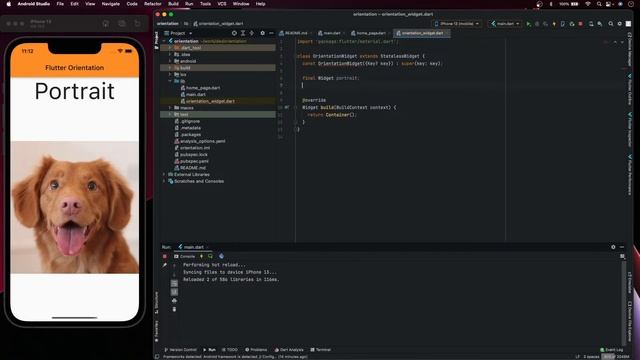Open Run panel settings gear
This screenshot has height=360, width=640.
613,247
